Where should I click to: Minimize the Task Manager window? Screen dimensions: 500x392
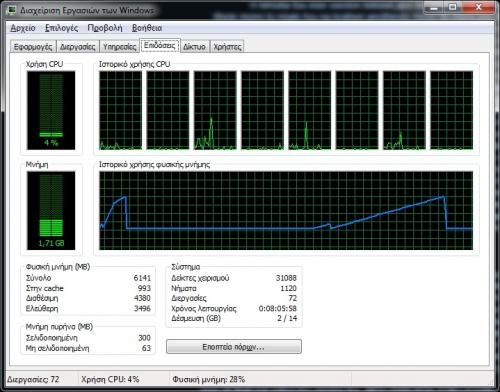pyautogui.click(x=434, y=7)
